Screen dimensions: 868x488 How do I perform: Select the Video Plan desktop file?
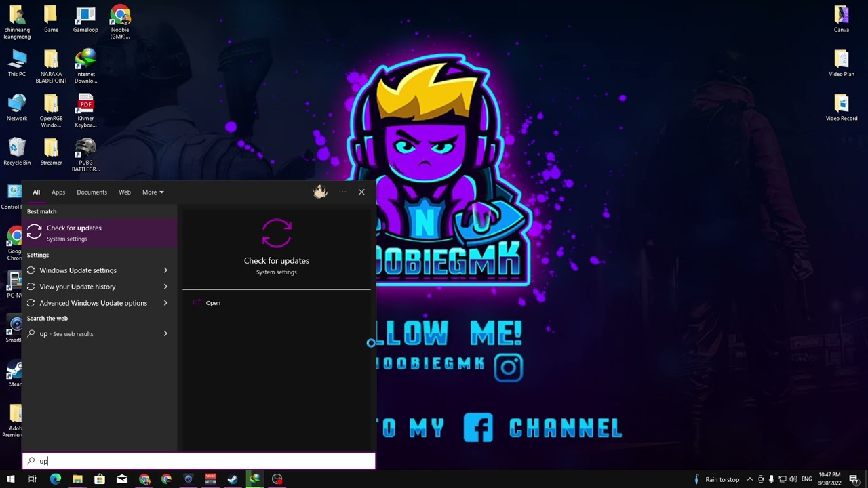pyautogui.click(x=842, y=64)
